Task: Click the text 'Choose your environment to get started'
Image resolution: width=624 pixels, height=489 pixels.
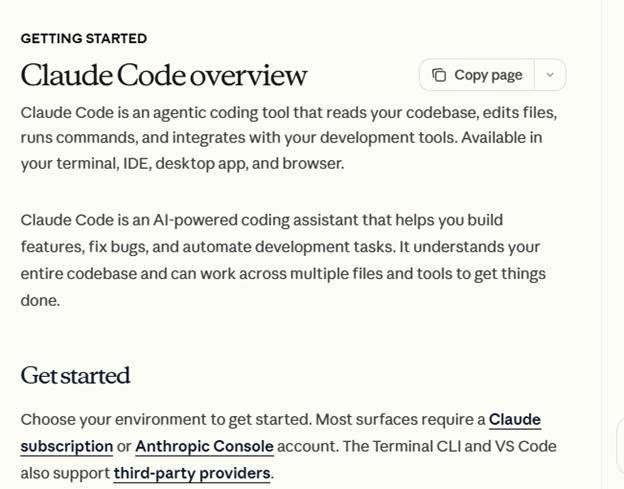Action: click(165, 420)
